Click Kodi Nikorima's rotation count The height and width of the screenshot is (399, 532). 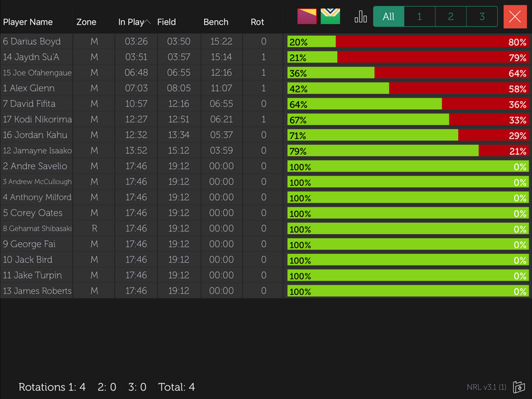pyautogui.click(x=263, y=120)
